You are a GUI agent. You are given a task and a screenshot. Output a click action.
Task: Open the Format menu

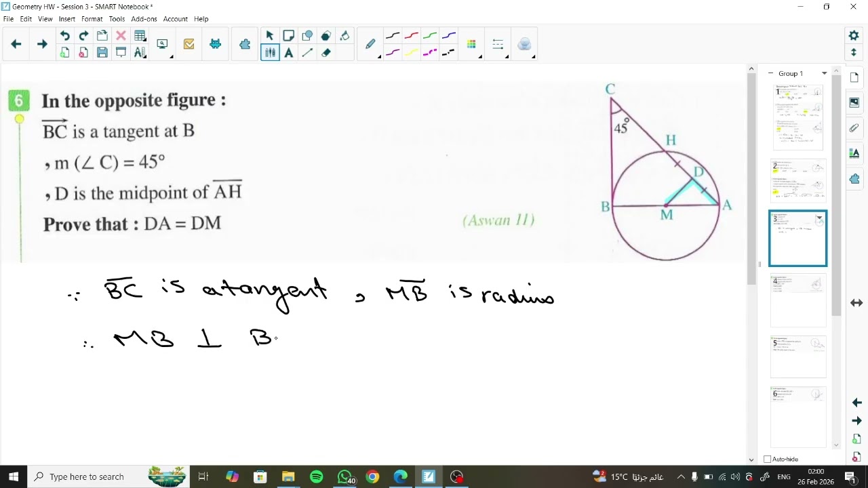92,19
